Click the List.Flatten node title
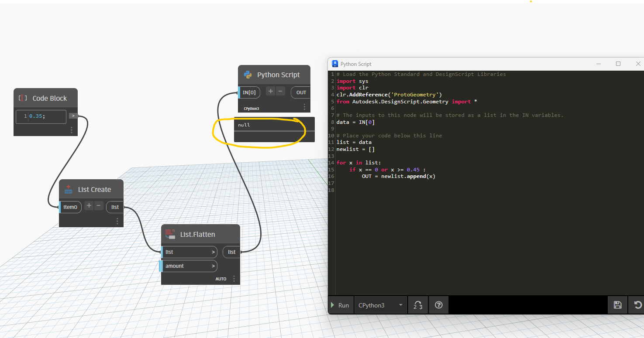Screen dimensions: 644x338 tap(198, 235)
